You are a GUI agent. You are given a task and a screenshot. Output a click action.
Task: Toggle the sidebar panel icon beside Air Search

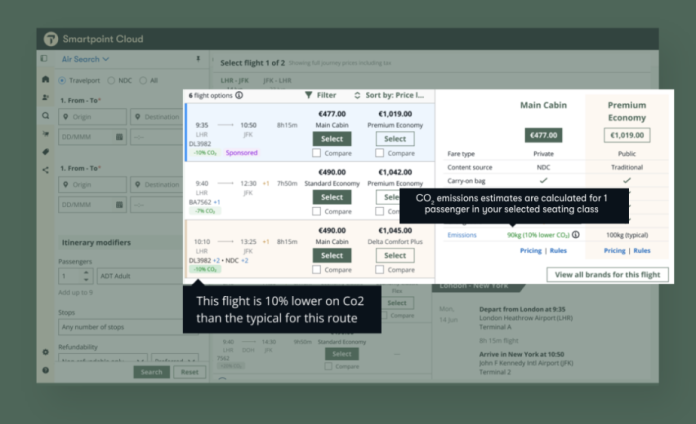pyautogui.click(x=44, y=59)
